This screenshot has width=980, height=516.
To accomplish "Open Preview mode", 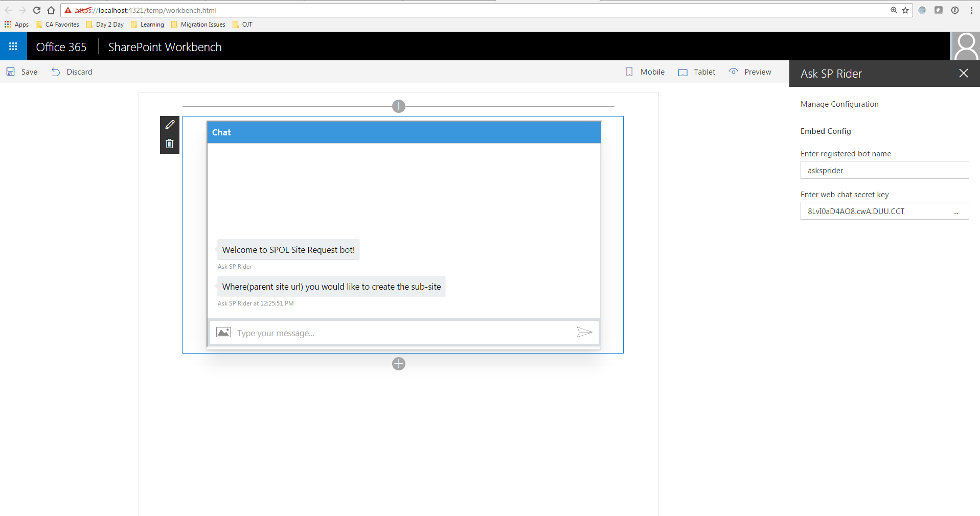I will pyautogui.click(x=750, y=72).
